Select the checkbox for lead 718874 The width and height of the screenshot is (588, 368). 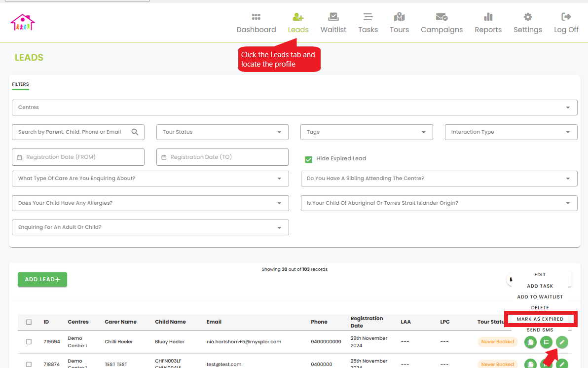tap(29, 364)
